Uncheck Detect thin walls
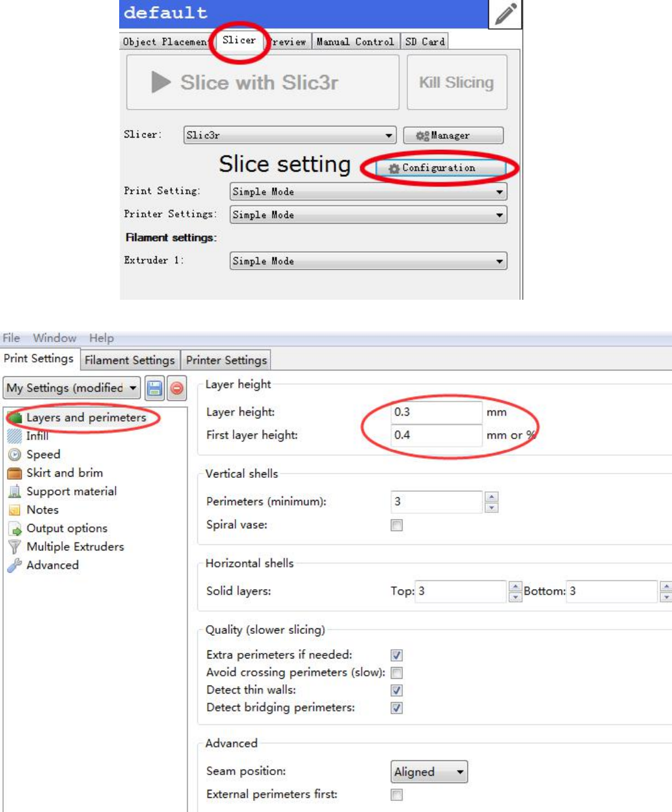 click(397, 690)
